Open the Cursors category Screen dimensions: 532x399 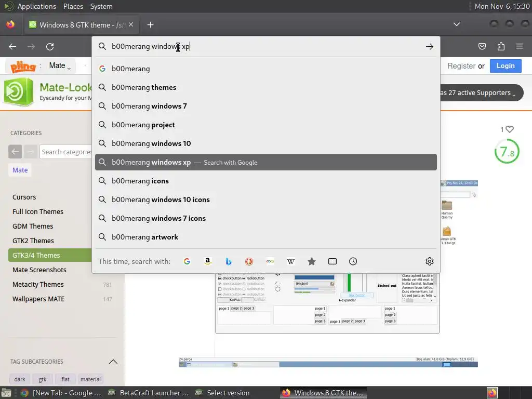tap(24, 197)
